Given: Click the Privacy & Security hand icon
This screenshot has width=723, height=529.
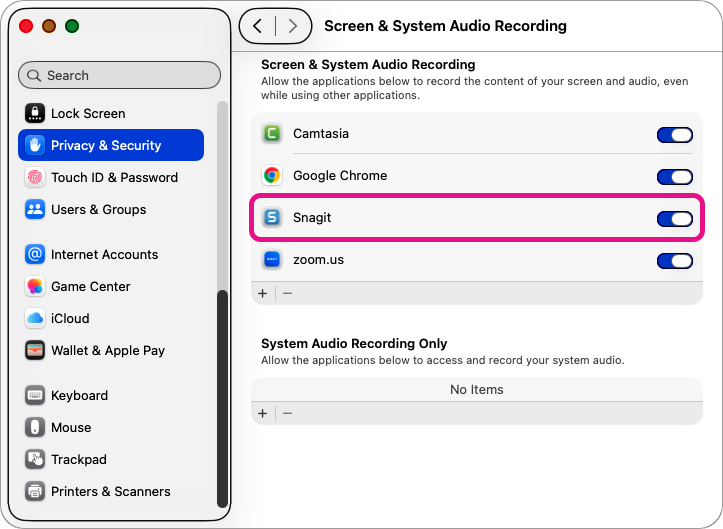Looking at the screenshot, I should 35,145.
